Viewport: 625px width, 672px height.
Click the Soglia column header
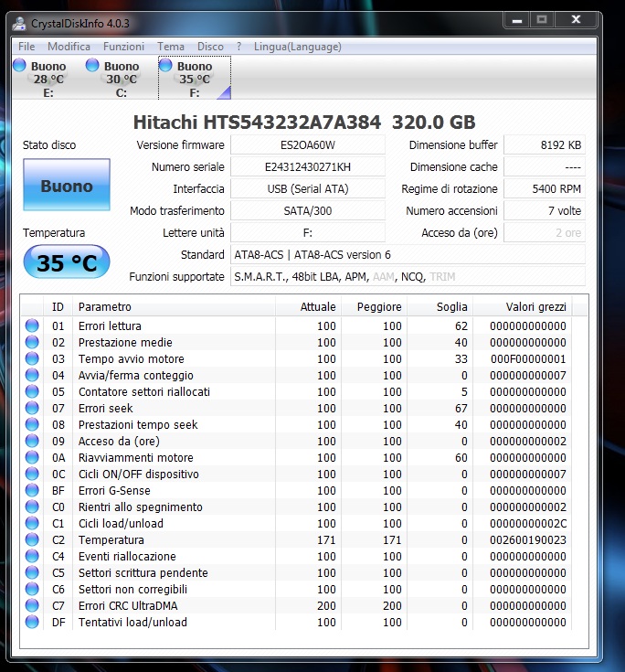point(440,306)
